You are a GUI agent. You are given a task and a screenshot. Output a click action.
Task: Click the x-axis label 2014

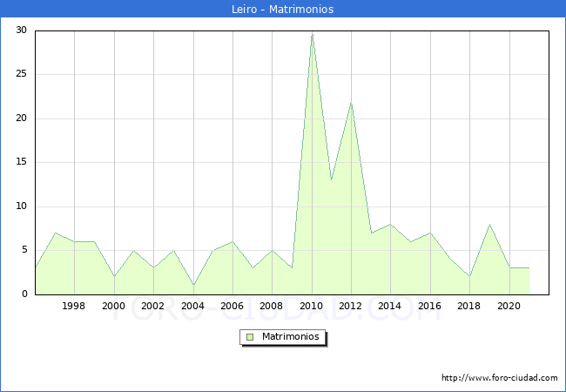[x=389, y=306]
